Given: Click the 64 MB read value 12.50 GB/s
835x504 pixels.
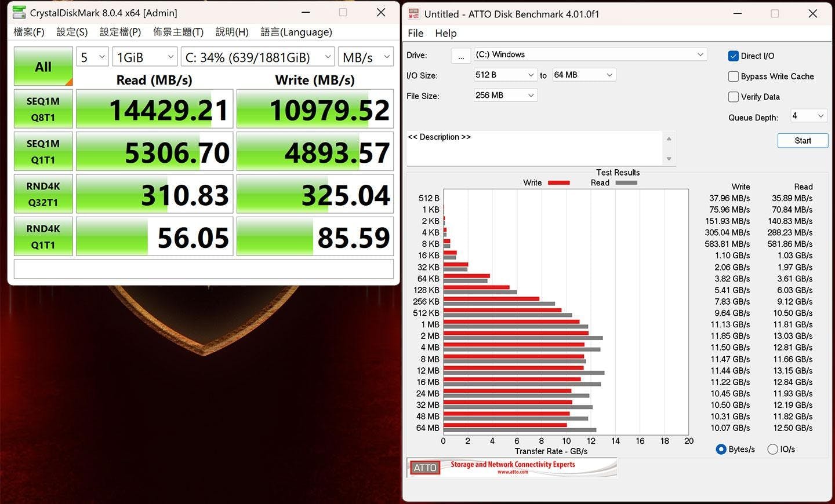Looking at the screenshot, I should click(793, 428).
